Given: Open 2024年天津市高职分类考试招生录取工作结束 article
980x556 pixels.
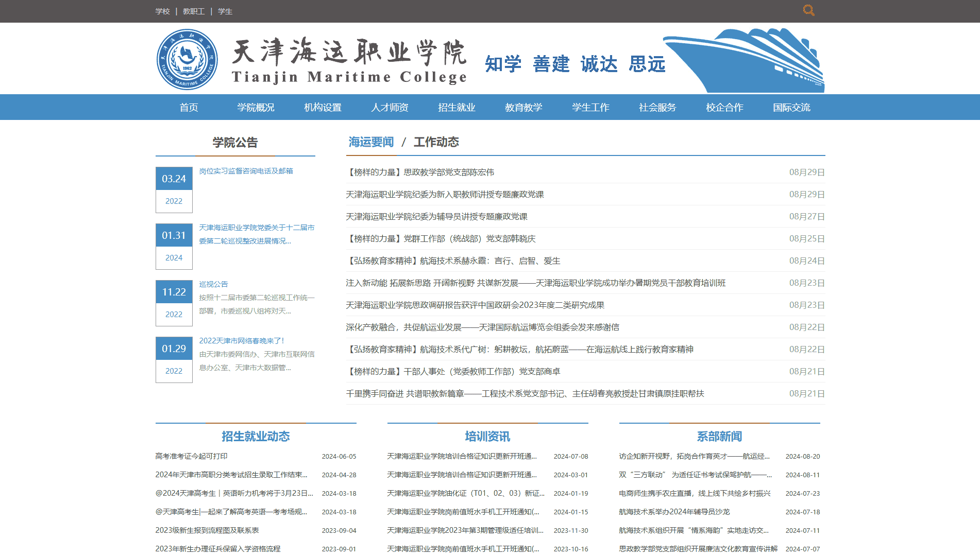Looking at the screenshot, I should click(231, 475).
